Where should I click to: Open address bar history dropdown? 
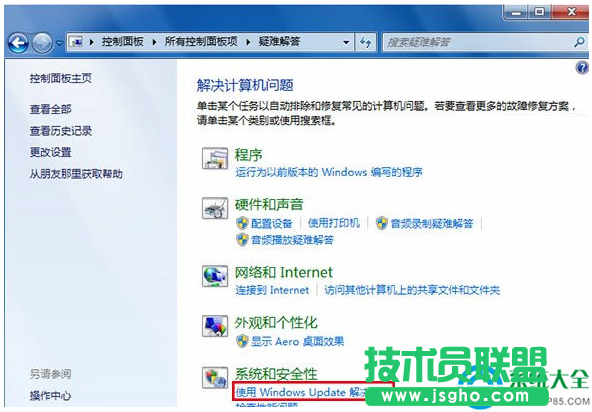click(345, 42)
